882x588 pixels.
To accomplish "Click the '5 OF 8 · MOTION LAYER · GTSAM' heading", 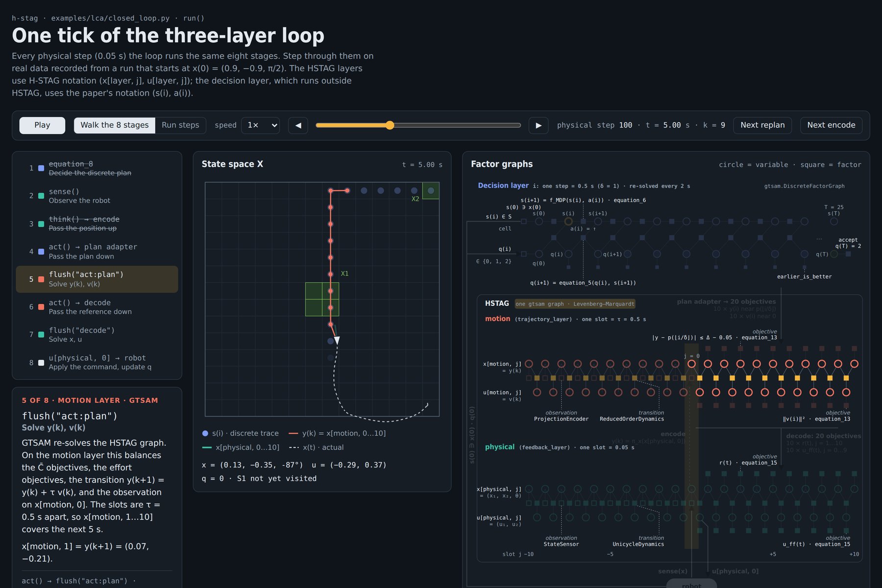I will [x=90, y=400].
